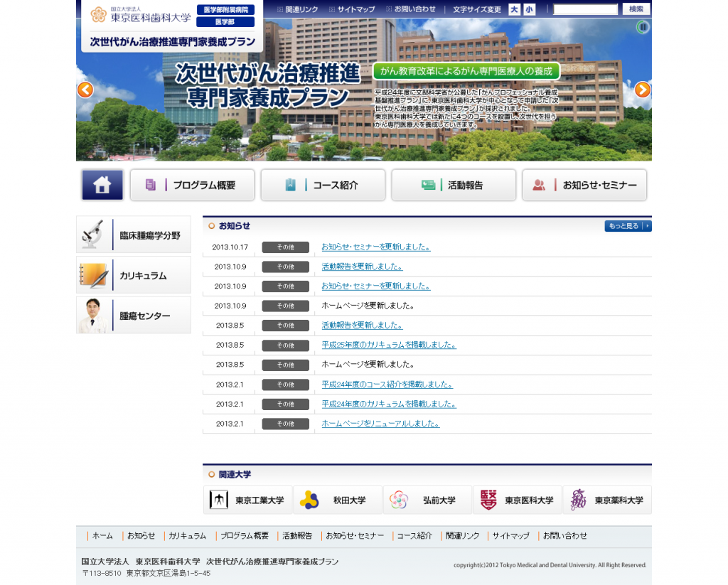Open カリキュラム notebook sidebar item
The width and height of the screenshot is (728, 585).
[134, 275]
